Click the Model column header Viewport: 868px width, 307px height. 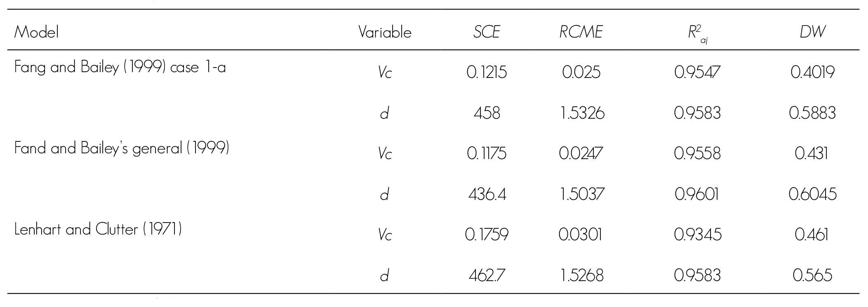pyautogui.click(x=36, y=32)
